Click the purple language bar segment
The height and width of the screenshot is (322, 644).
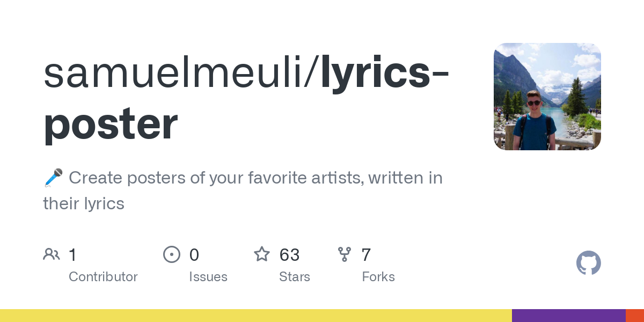tap(568, 316)
